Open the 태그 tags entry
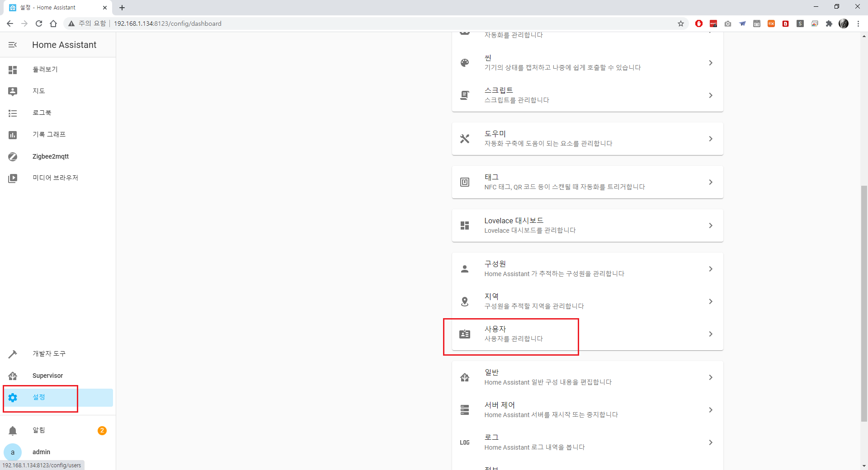 pyautogui.click(x=588, y=182)
